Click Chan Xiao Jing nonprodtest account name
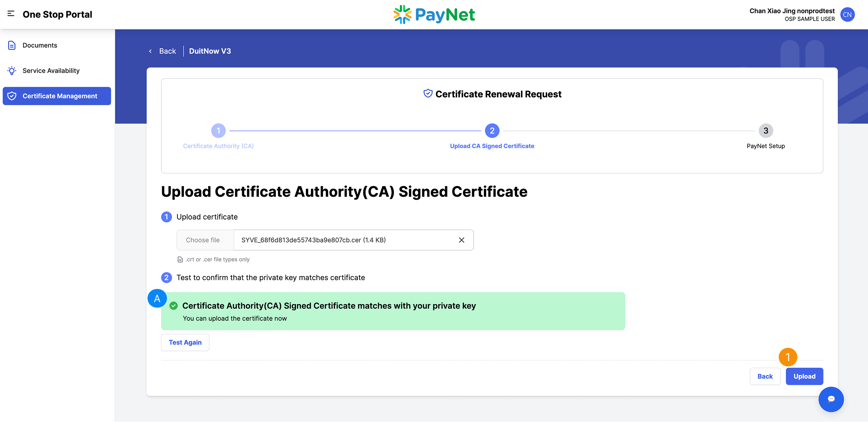 (791, 10)
